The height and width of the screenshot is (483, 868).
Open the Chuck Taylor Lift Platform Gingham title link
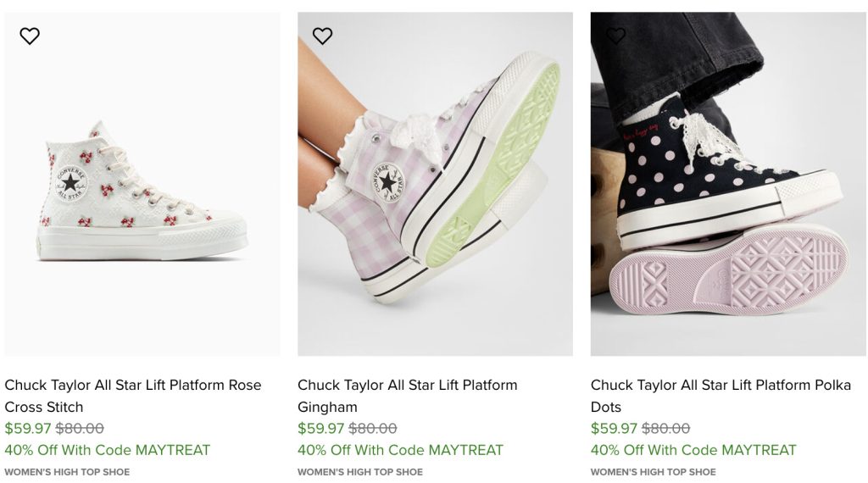tap(407, 396)
